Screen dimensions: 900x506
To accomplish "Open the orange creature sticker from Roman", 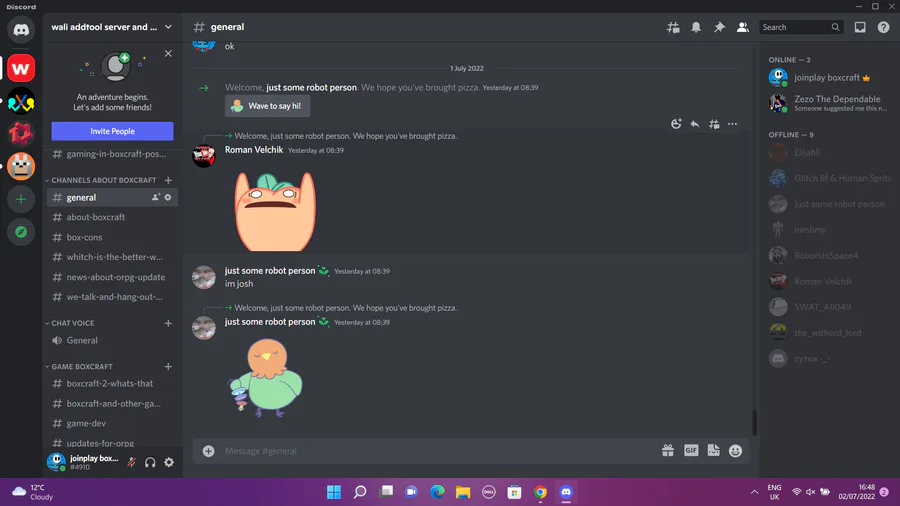I will [x=274, y=211].
